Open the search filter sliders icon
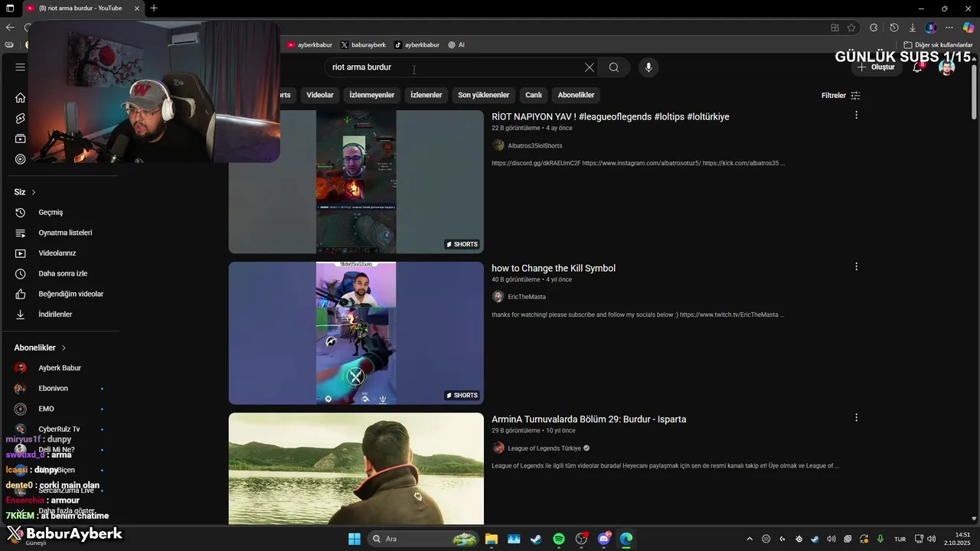980x551 pixels. (x=855, y=96)
